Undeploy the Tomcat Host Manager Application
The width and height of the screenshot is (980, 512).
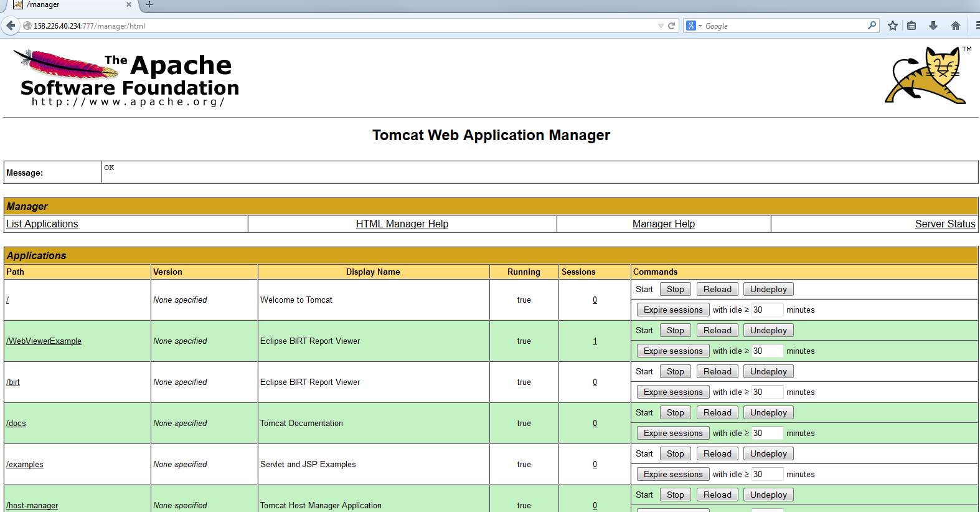point(769,495)
